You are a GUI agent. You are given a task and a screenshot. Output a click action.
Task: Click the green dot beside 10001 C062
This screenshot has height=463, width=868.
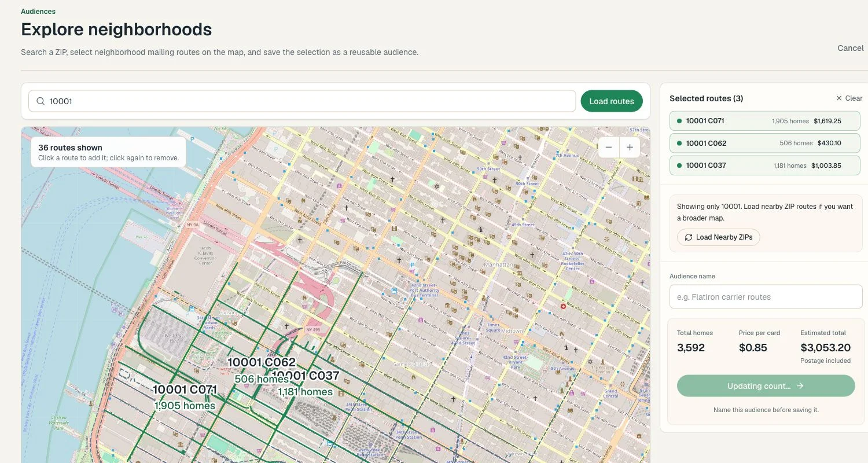point(679,143)
